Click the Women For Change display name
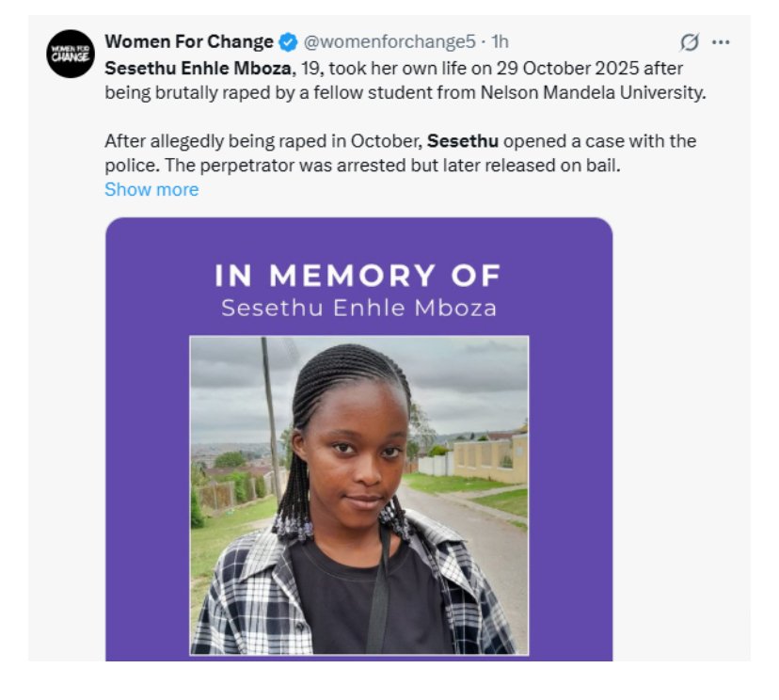This screenshot has width=779, height=700. (189, 42)
